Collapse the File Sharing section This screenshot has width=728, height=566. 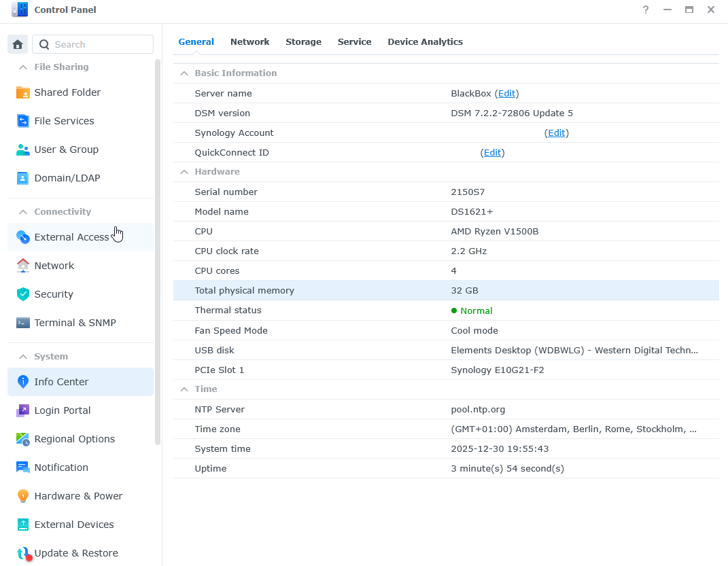(22, 67)
